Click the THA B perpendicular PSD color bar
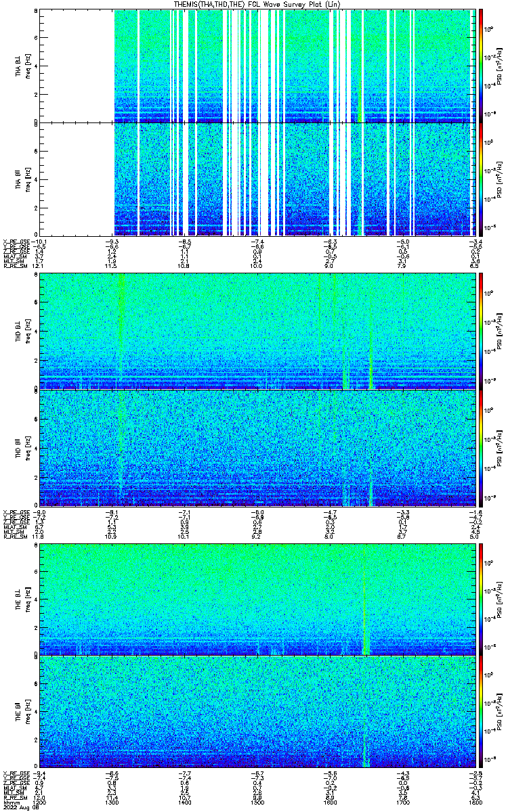This screenshot has width=508, height=812. click(481, 65)
